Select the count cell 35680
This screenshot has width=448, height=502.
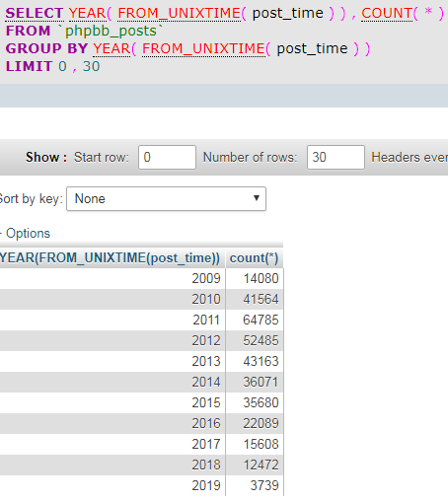tap(261, 402)
